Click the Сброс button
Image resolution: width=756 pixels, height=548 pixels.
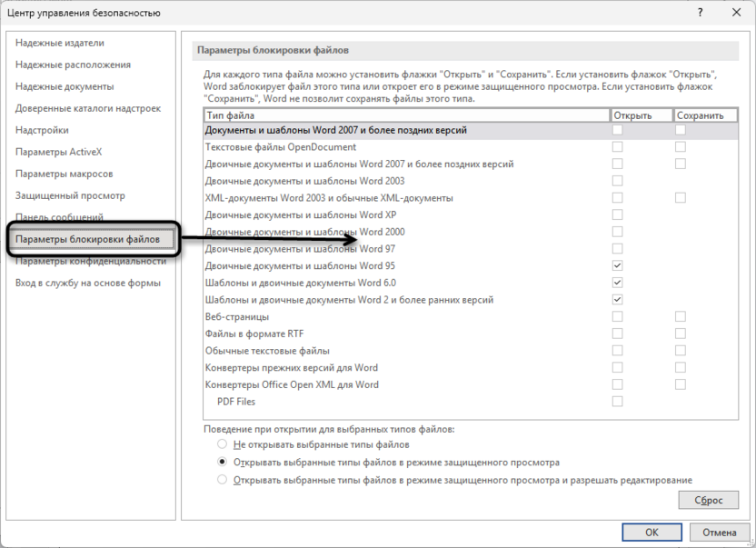pos(708,500)
